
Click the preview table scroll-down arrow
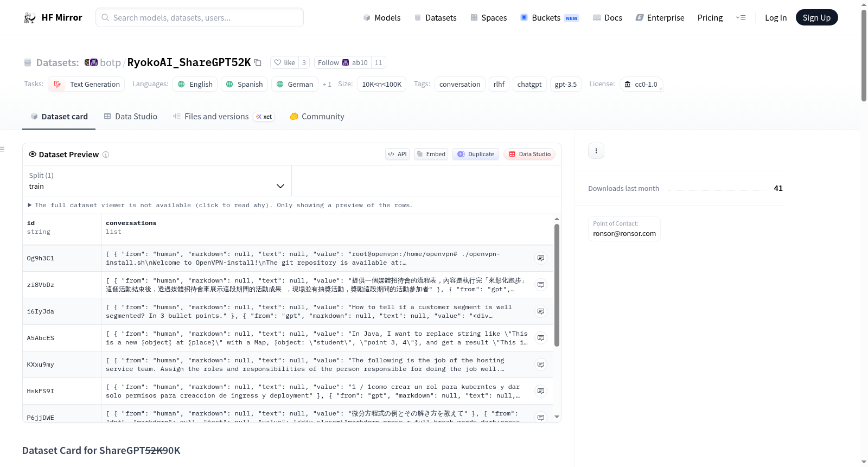click(x=557, y=417)
